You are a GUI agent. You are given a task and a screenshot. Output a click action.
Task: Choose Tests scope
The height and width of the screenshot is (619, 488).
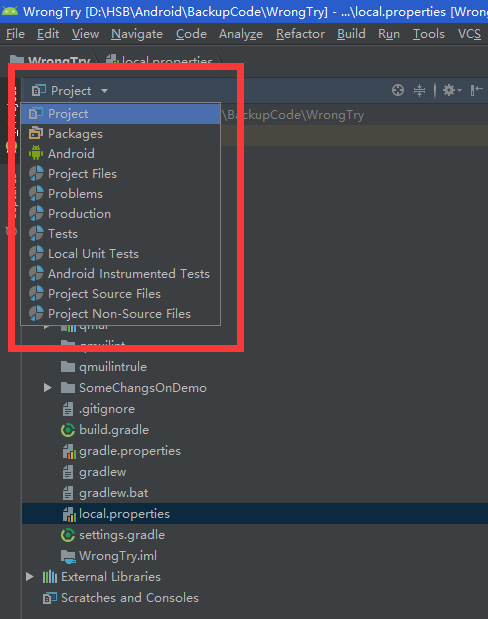point(120,234)
